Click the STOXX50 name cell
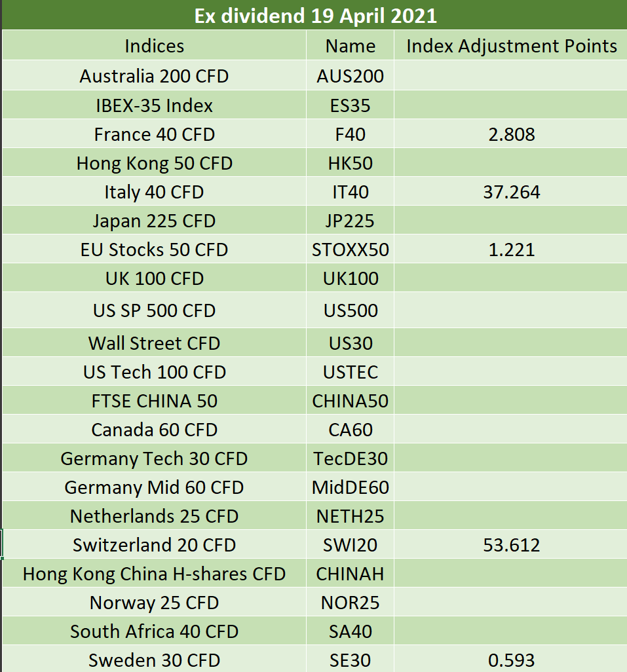This screenshot has height=672, width=627. click(x=350, y=249)
